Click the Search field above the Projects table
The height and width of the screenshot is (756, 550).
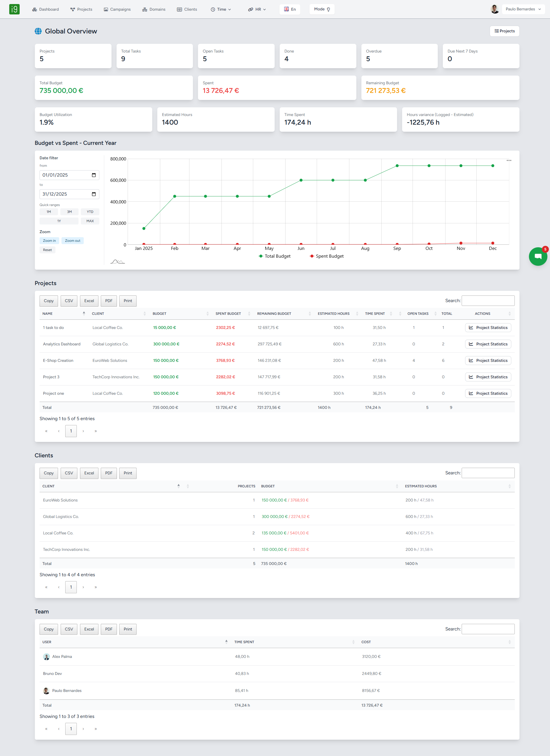[488, 300]
